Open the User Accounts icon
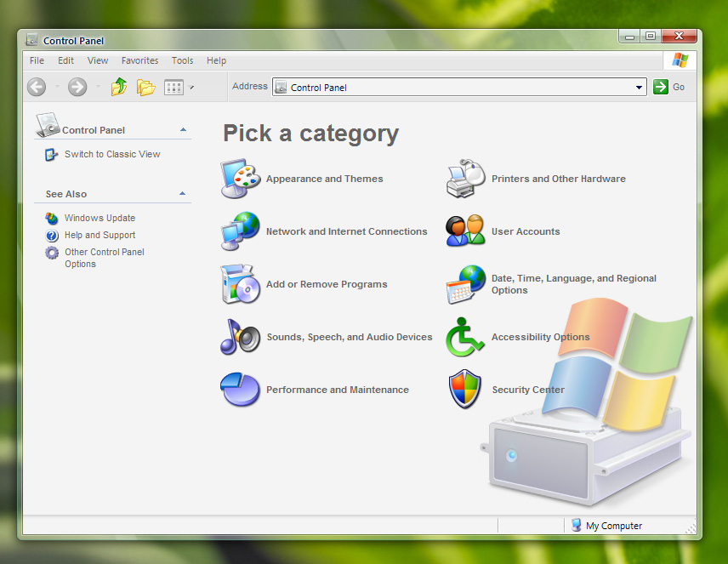728x564 pixels. (465, 231)
